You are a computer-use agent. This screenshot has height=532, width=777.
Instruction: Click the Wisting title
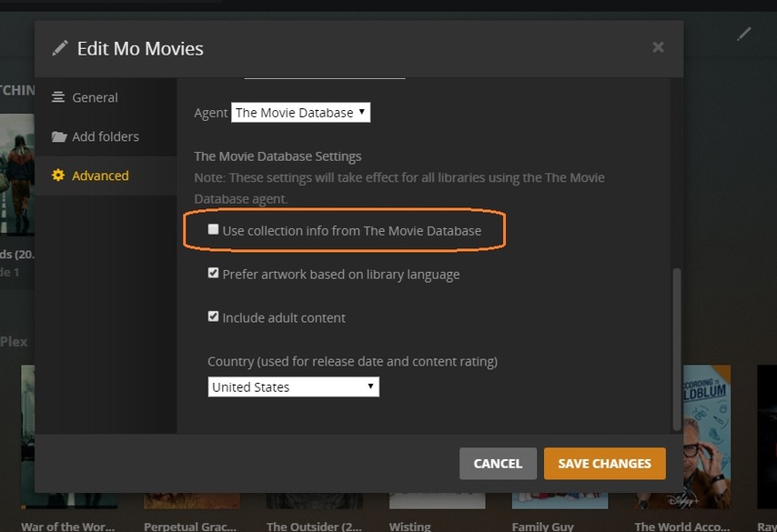[409, 526]
